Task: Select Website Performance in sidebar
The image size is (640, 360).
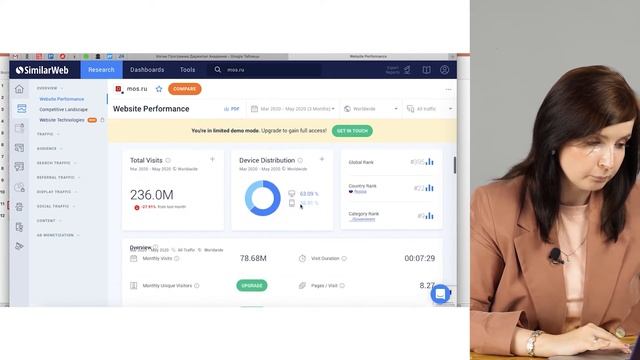Action: pos(62,99)
